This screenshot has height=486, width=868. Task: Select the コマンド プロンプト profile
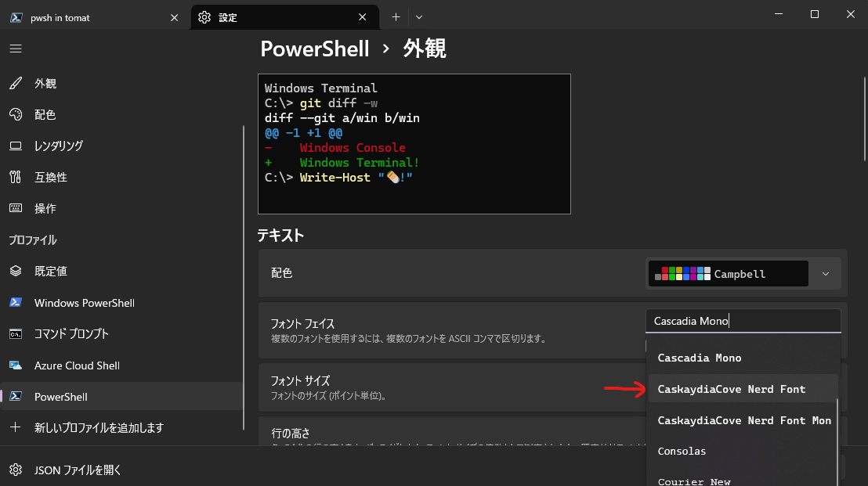(x=121, y=334)
